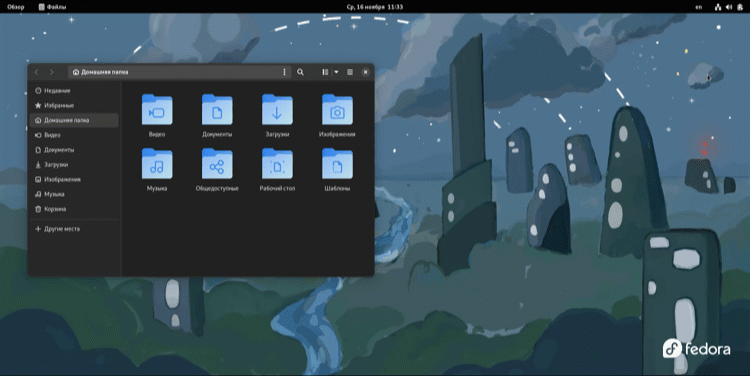
Task: Open the Документы folder icon
Action: [217, 111]
